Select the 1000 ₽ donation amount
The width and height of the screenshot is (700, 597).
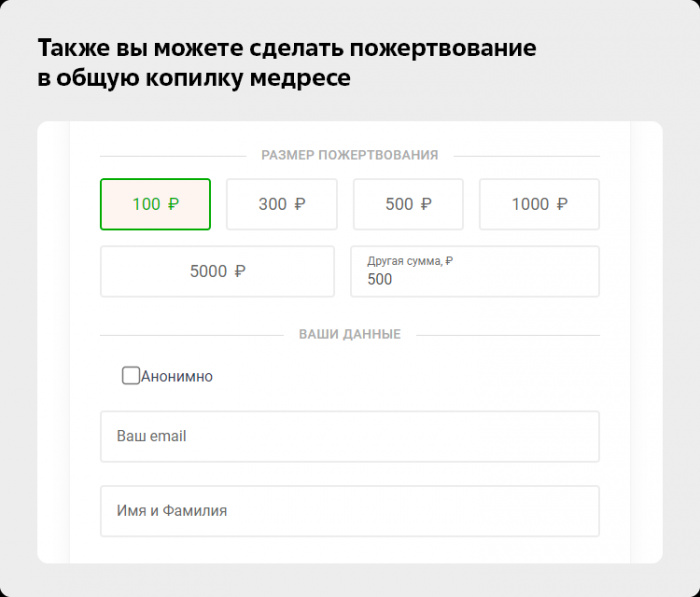click(539, 204)
